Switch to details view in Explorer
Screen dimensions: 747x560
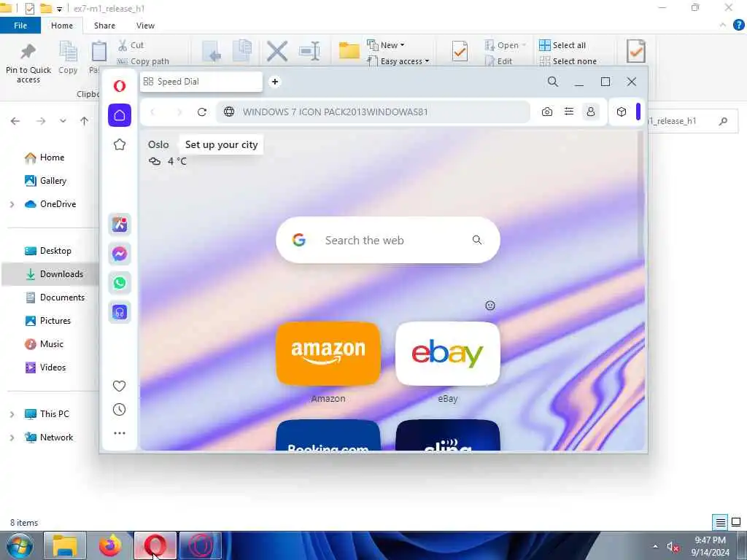coord(720,522)
